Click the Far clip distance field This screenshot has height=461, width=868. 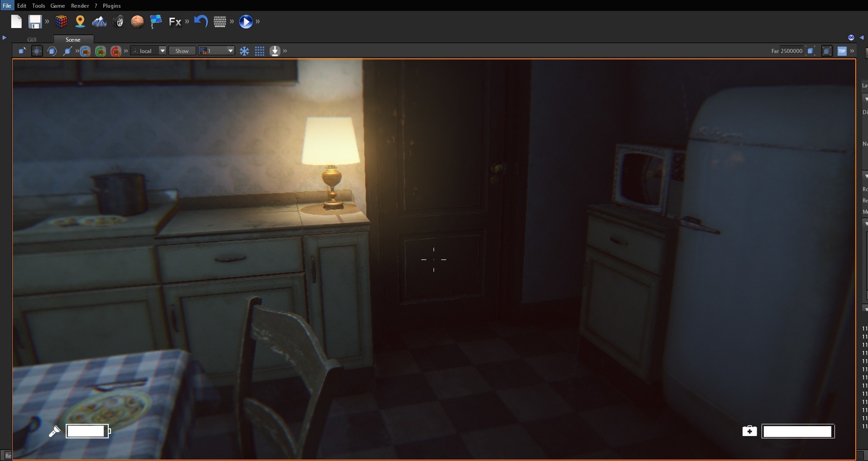pyautogui.click(x=791, y=51)
